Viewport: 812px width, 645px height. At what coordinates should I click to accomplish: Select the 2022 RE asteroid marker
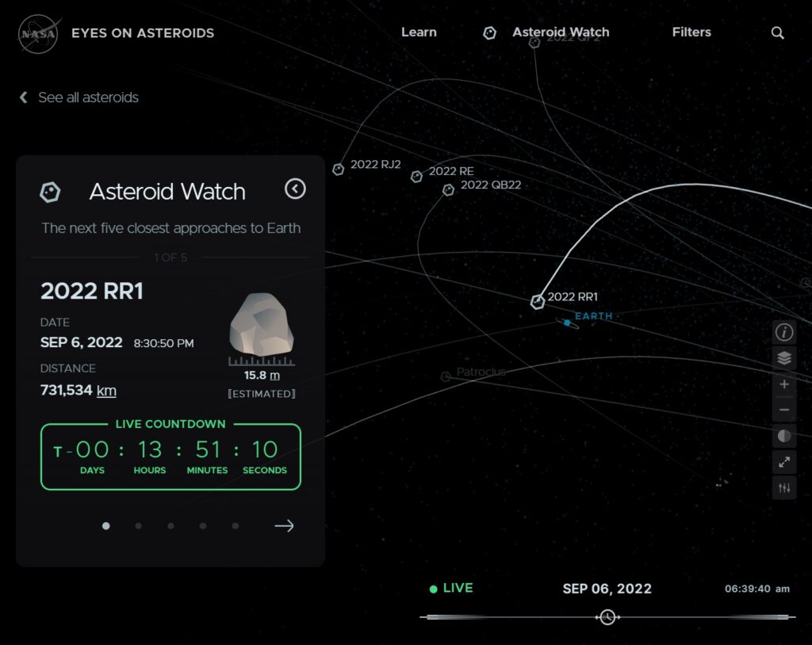click(x=416, y=177)
